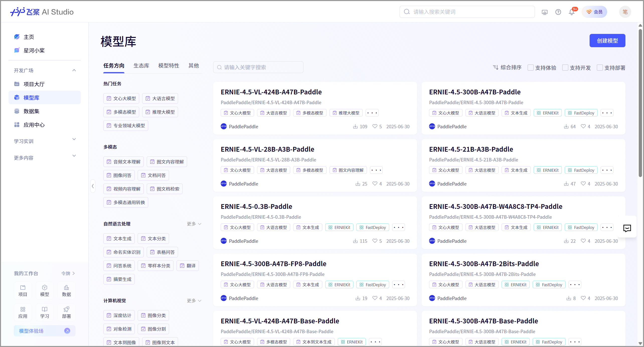Open the feedback chat icon
This screenshot has height=347, width=644.
(x=627, y=228)
